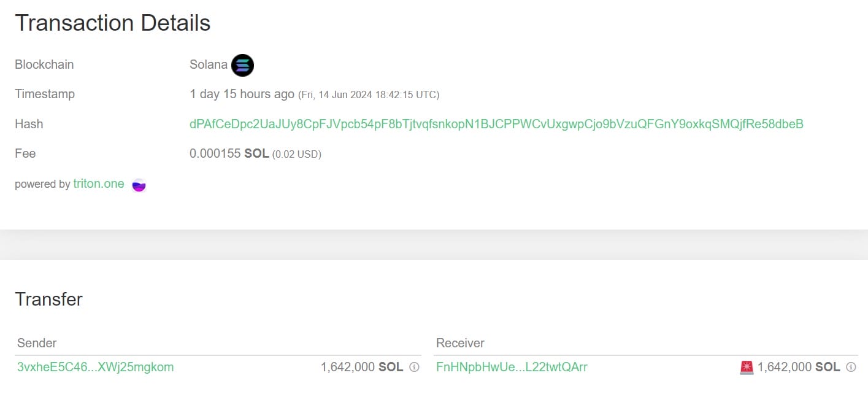Open sender address 3vxheE5C46...XWj25mgkom
868x405 pixels.
[x=96, y=368]
